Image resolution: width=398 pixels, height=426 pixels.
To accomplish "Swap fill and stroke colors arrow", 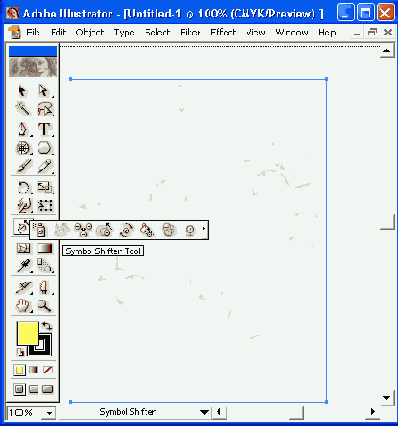I will click(x=47, y=326).
